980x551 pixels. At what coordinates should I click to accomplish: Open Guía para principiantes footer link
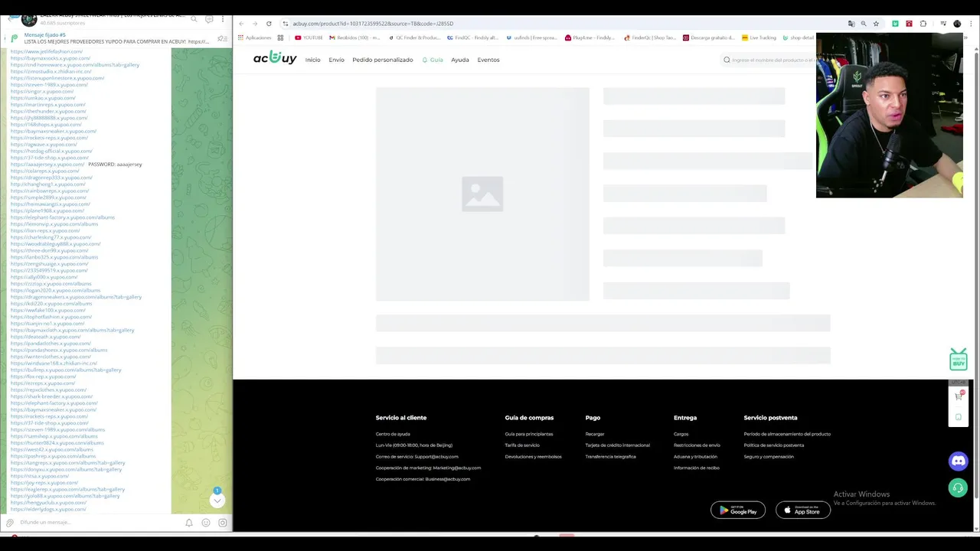pos(529,434)
